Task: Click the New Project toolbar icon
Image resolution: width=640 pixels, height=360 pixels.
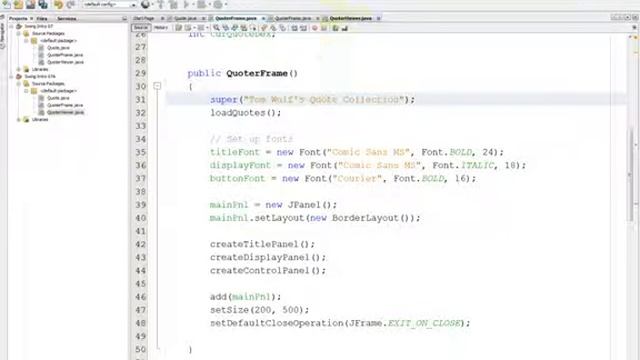Action: (18, 4)
